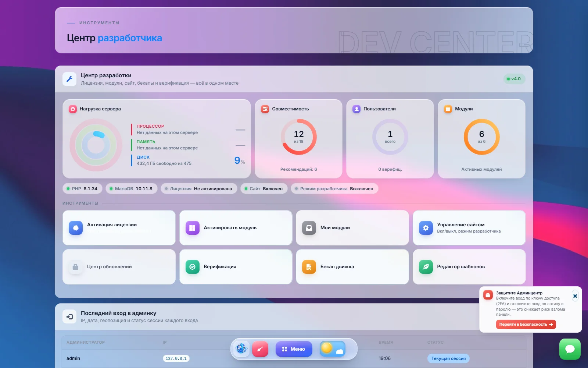The image size is (588, 368).
Task: Click the admin administrator name cell
Action: pyautogui.click(x=73, y=358)
